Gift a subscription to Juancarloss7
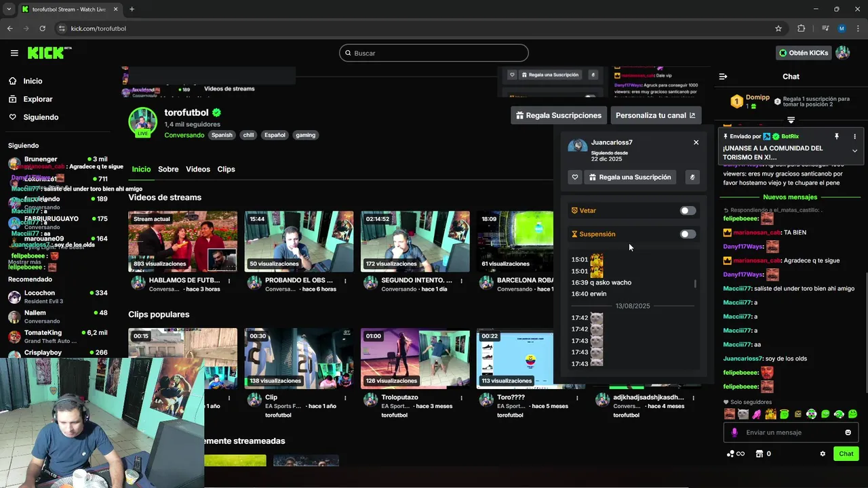Image resolution: width=868 pixels, height=488 pixels. click(630, 177)
